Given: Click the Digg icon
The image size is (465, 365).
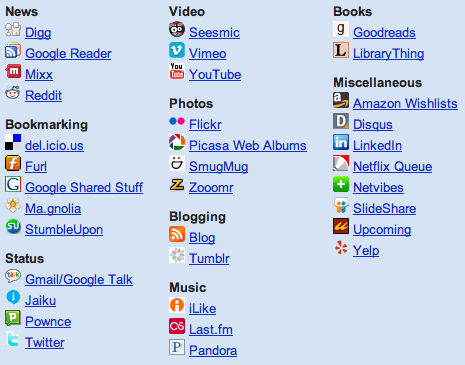Looking at the screenshot, I should (x=13, y=30).
